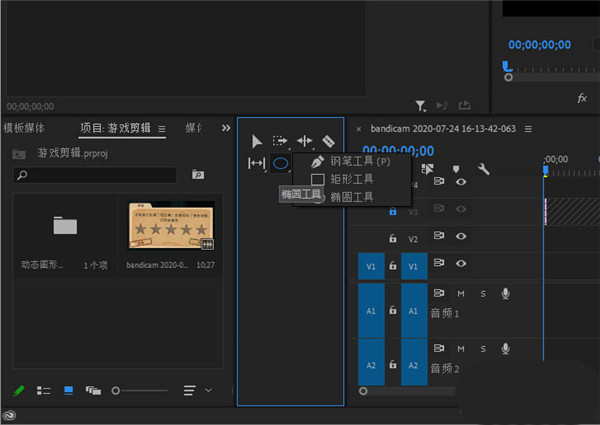This screenshot has width=600, height=425.
Task: Select the Selection arrow tool
Action: (x=256, y=141)
